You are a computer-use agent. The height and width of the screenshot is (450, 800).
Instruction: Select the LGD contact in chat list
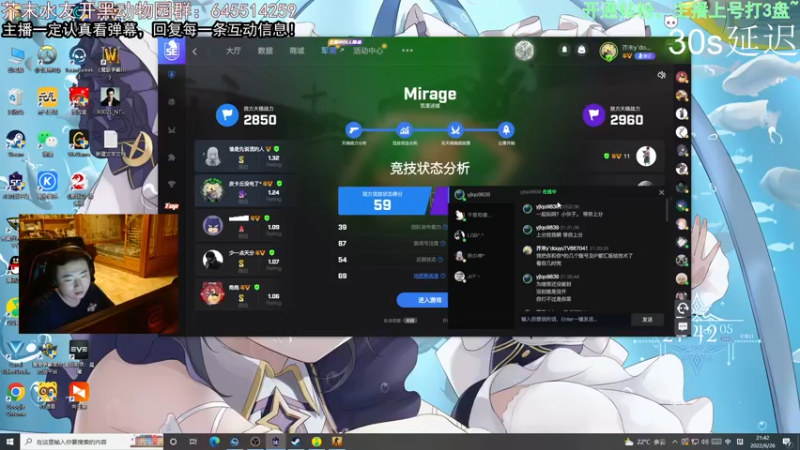(x=481, y=235)
